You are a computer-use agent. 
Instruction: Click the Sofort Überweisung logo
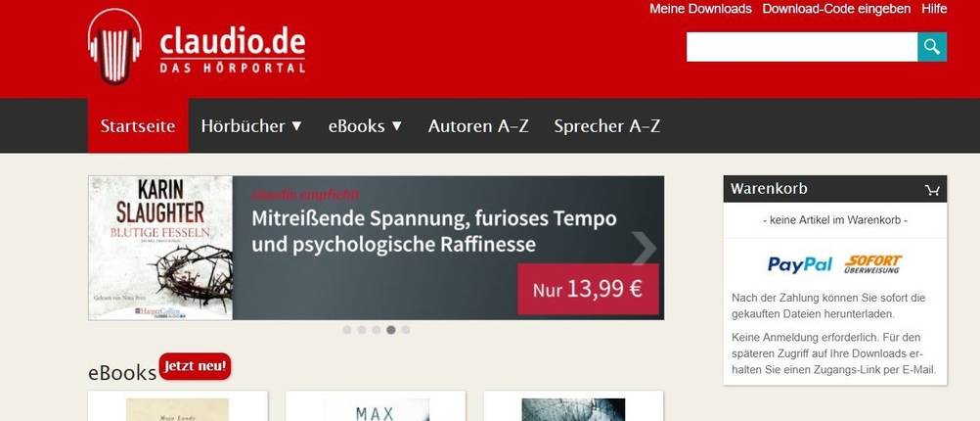click(873, 264)
